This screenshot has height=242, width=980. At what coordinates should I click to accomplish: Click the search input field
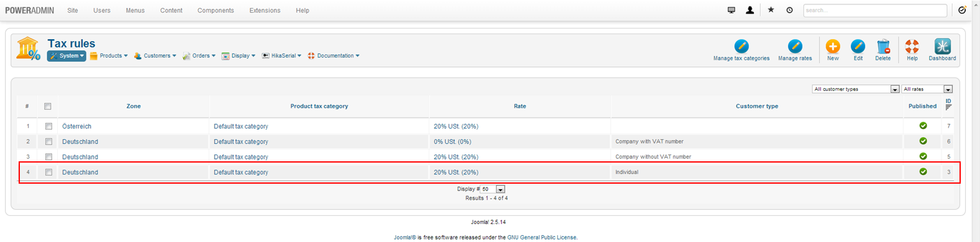(x=875, y=11)
